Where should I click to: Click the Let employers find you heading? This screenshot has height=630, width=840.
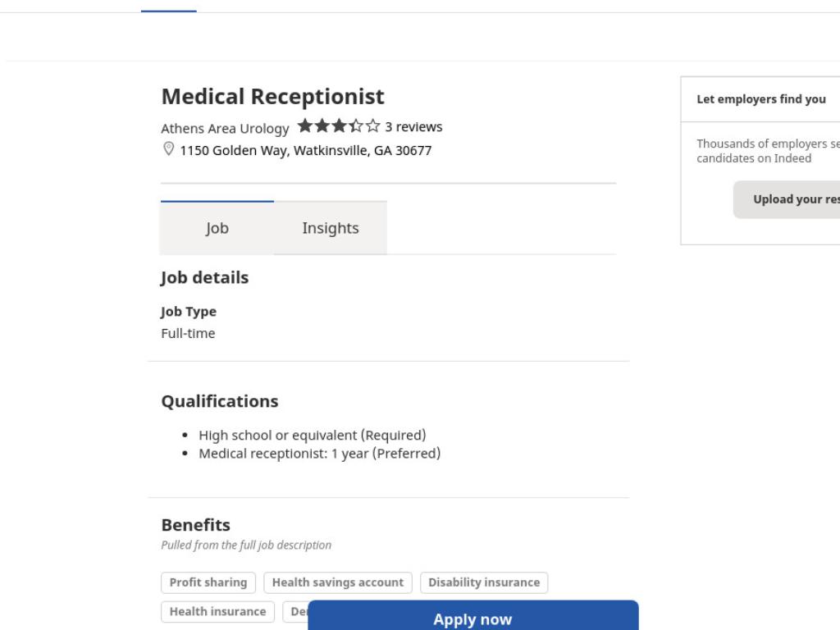(x=760, y=99)
